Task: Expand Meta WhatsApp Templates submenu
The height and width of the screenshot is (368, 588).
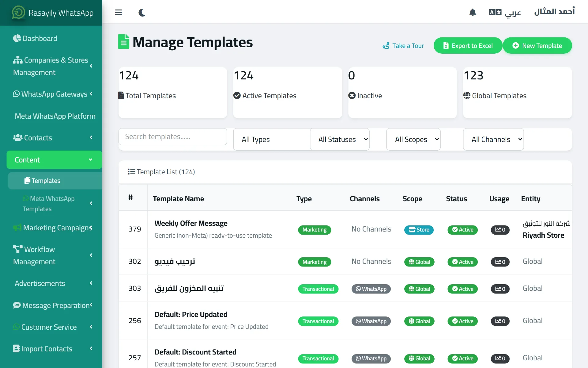Action: [x=55, y=204]
